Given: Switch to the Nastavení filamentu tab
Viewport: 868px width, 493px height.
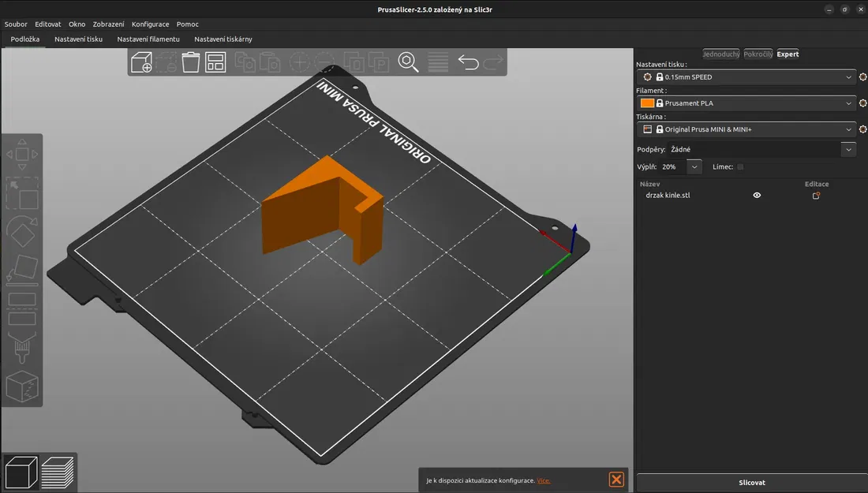Looking at the screenshot, I should click(x=148, y=39).
